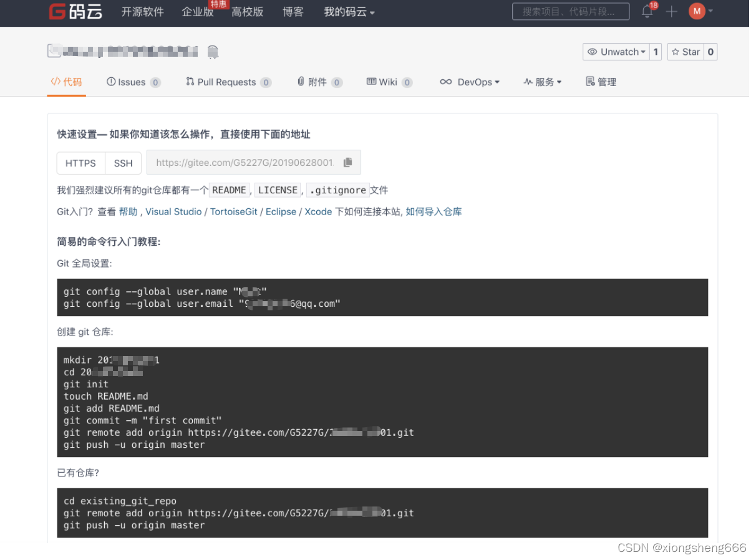Focus the 搜索项目、代码片段 search box

pyautogui.click(x=572, y=11)
